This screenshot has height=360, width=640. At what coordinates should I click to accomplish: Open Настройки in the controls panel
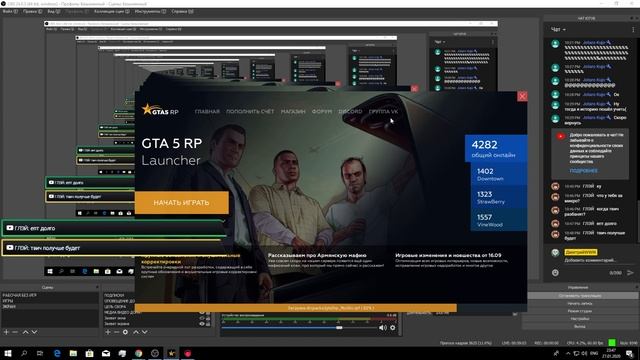pyautogui.click(x=580, y=319)
